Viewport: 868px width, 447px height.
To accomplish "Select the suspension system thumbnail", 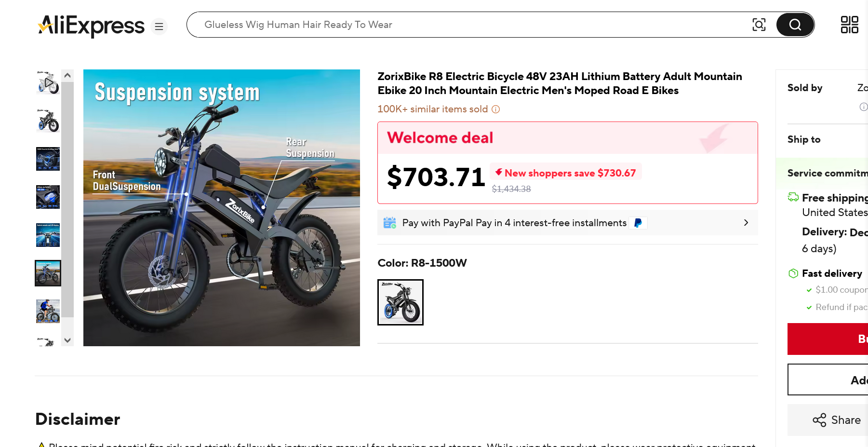I will tap(48, 273).
